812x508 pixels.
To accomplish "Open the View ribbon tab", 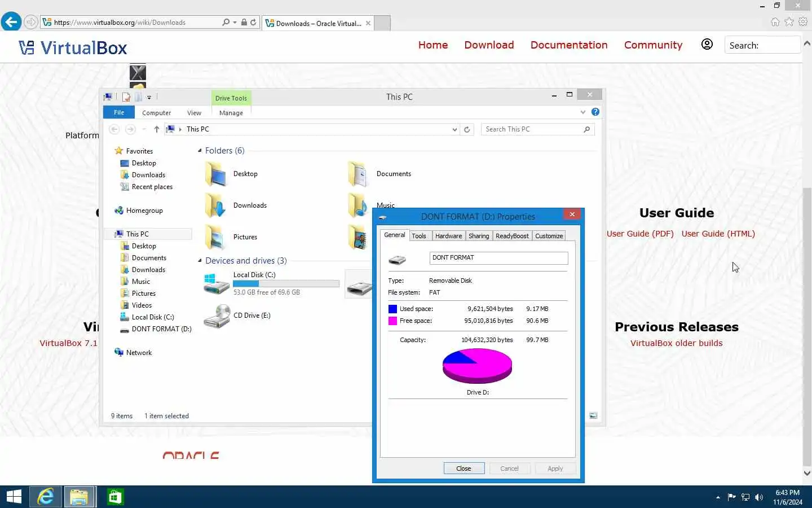I will [194, 113].
